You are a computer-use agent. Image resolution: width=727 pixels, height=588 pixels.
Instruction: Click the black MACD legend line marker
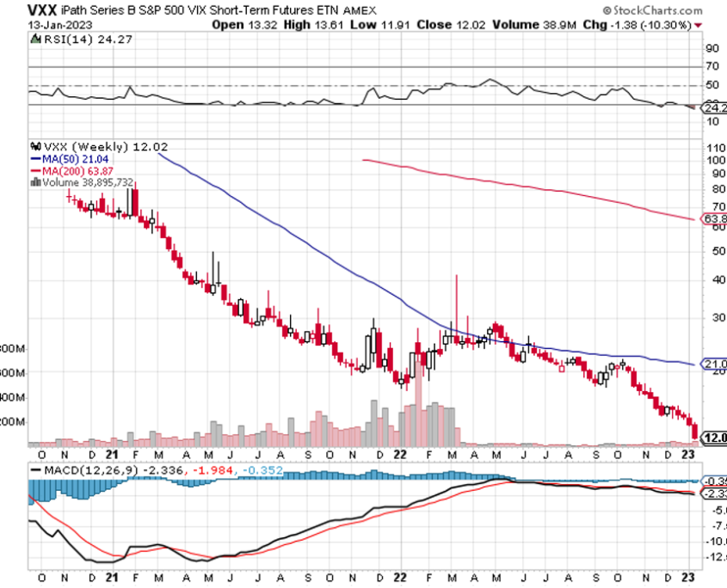[x=35, y=470]
